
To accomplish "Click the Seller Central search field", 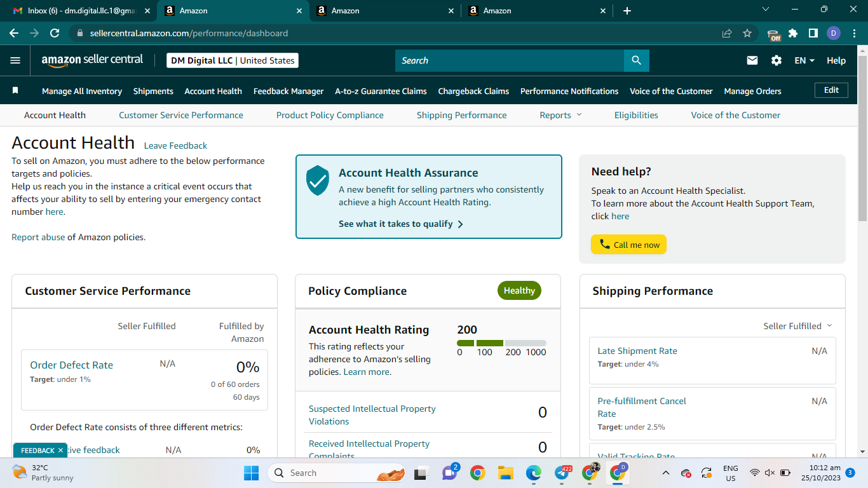I will 510,60.
